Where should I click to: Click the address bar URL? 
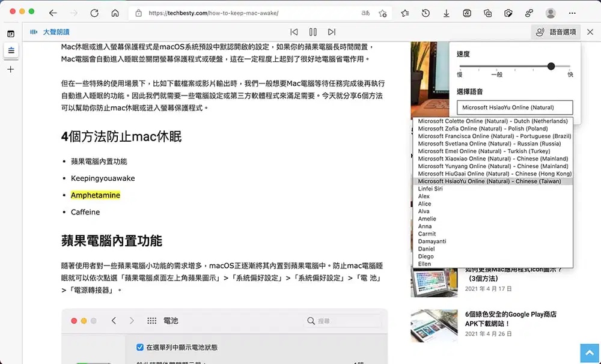click(213, 13)
